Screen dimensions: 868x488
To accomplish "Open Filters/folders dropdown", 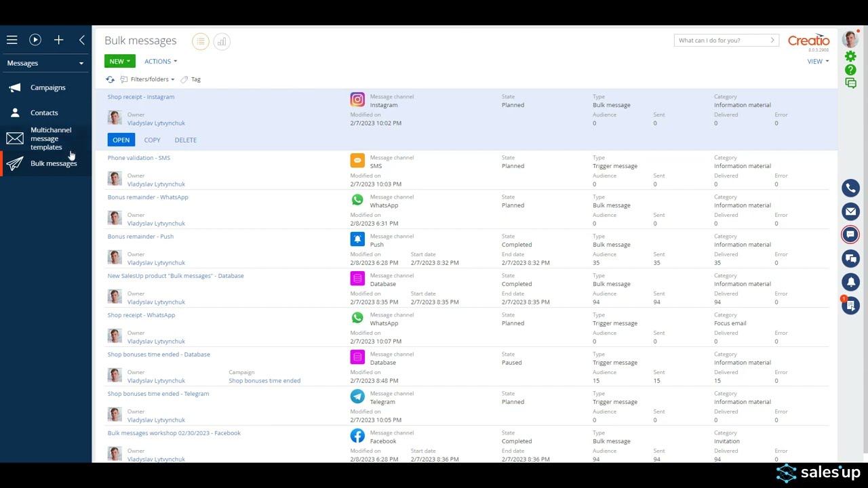I will click(148, 79).
